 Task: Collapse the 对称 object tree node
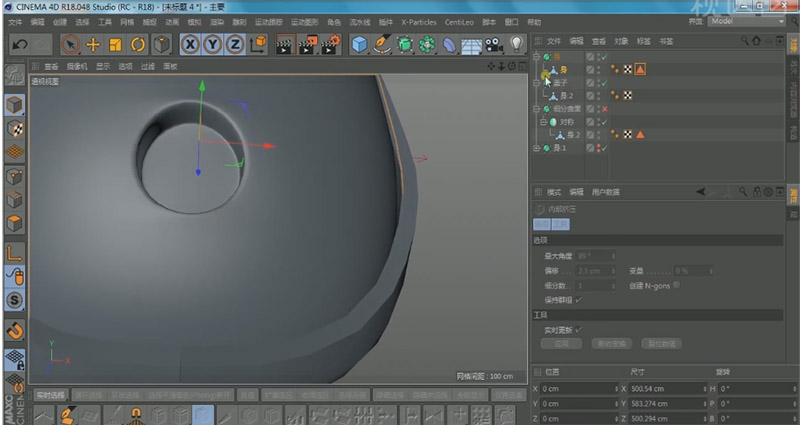[544, 122]
